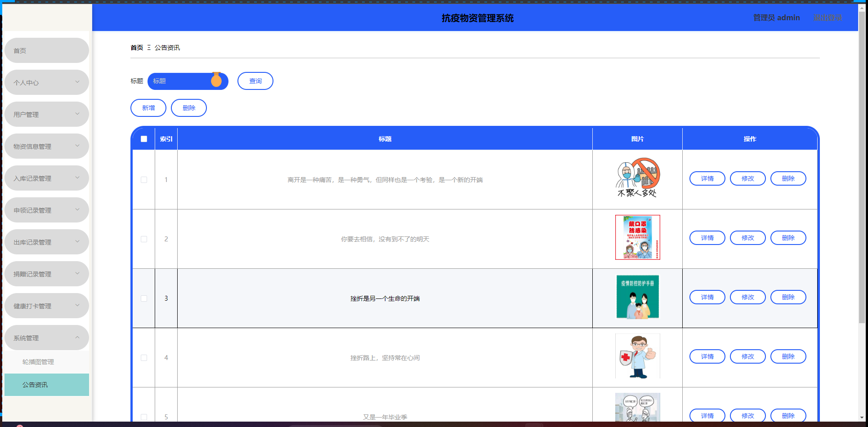This screenshot has height=427, width=868.
Task: Collapse the 系统管理 sidebar section
Action: 46,338
